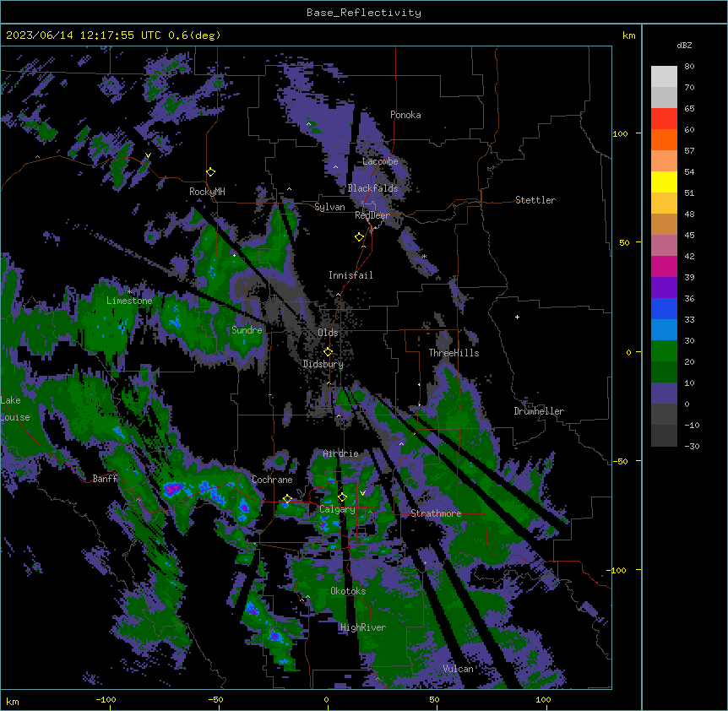Image resolution: width=728 pixels, height=711 pixels.
Task: Pick the orange 60 dBZ legend swatch
Action: tap(664, 139)
